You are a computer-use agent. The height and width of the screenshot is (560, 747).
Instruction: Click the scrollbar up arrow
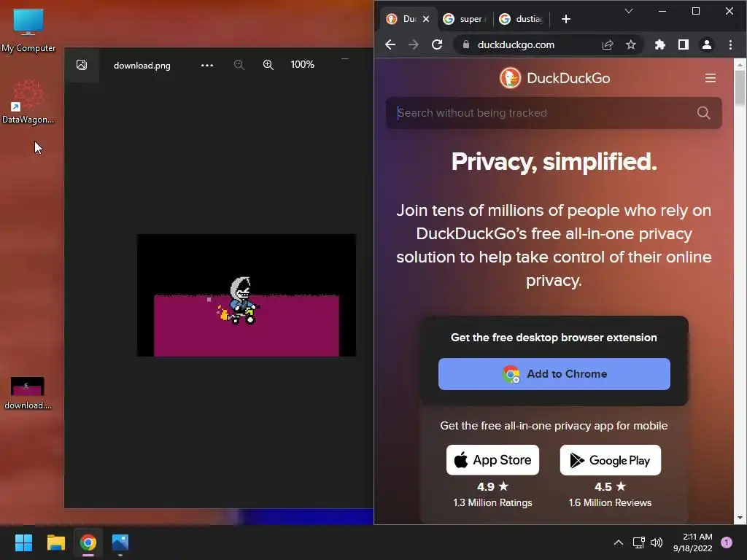[x=740, y=64]
